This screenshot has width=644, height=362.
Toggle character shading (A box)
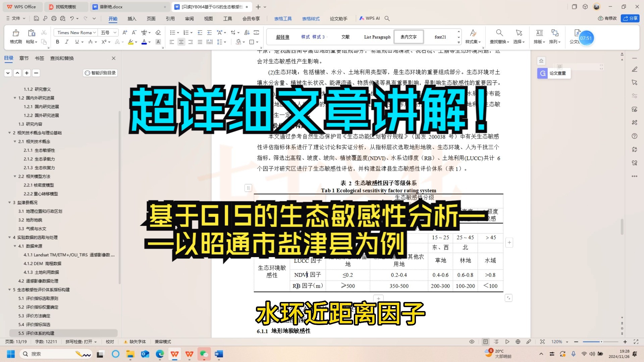tap(158, 42)
